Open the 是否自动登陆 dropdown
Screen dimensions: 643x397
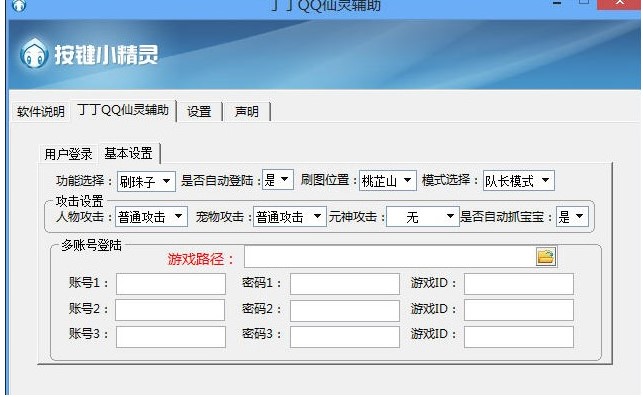click(x=278, y=180)
